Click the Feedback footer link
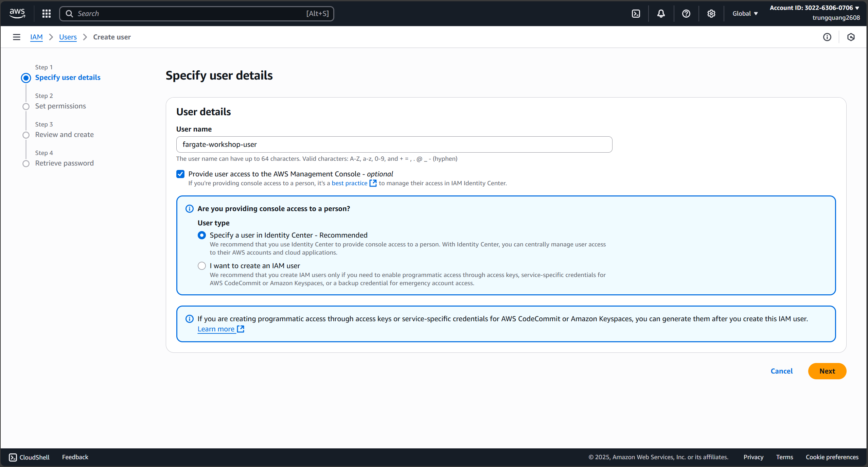868x467 pixels. pyautogui.click(x=75, y=457)
